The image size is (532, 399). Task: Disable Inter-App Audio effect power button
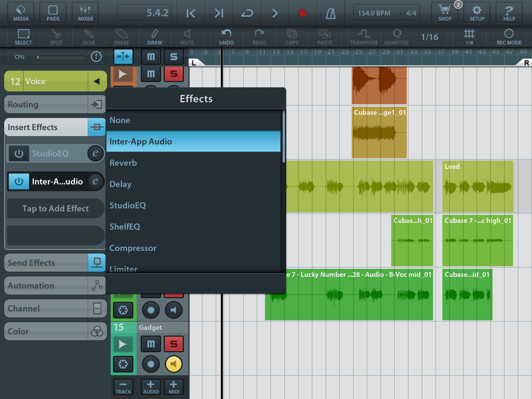click(19, 181)
